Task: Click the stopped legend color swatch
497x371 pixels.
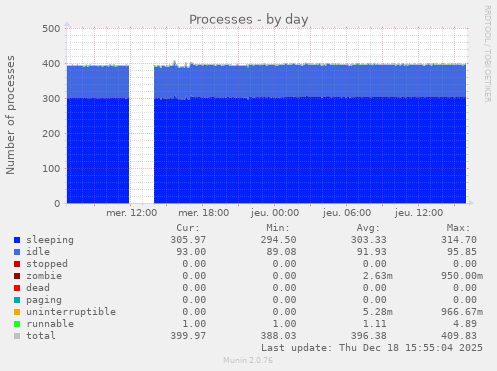Action: point(17,264)
